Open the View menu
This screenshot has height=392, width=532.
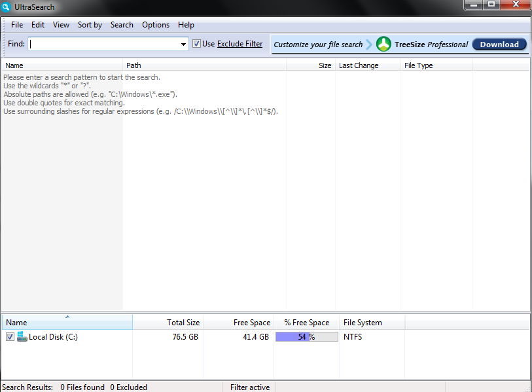(61, 25)
